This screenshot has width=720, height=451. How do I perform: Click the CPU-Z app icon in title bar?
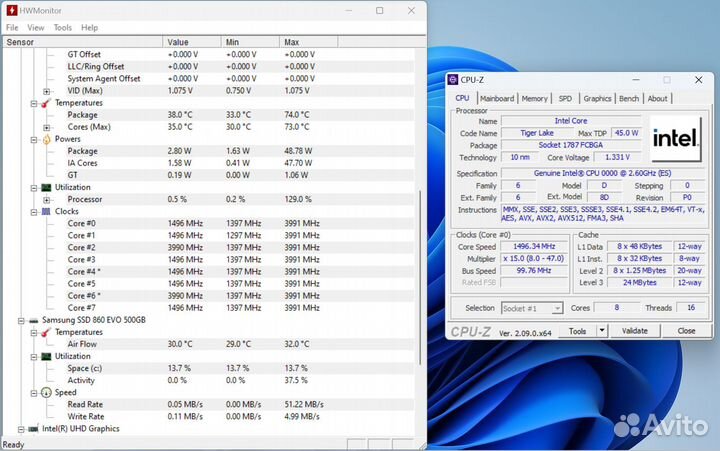[453, 79]
